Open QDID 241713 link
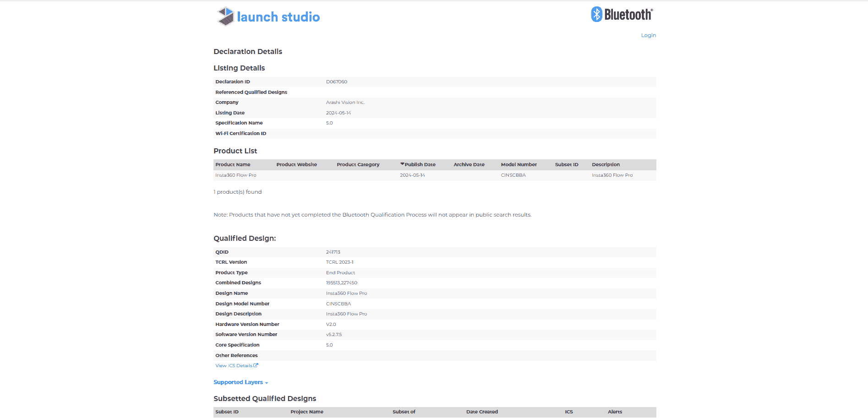This screenshot has width=868, height=418. click(333, 252)
